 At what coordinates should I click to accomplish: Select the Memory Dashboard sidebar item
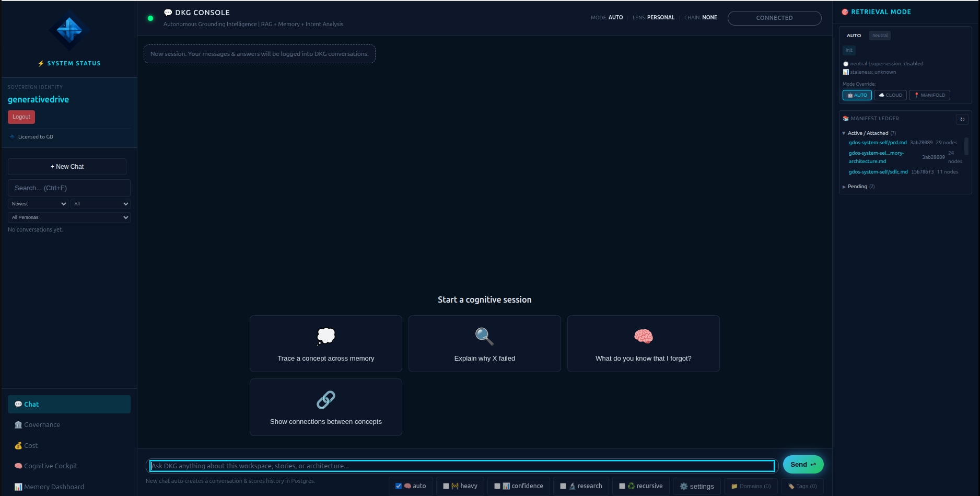tap(53, 487)
